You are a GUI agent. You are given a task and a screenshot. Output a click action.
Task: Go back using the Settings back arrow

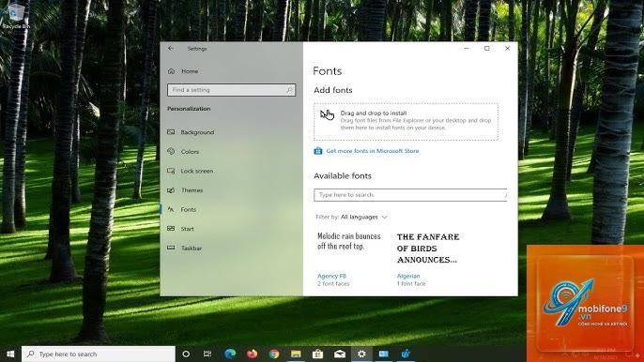[x=171, y=49]
